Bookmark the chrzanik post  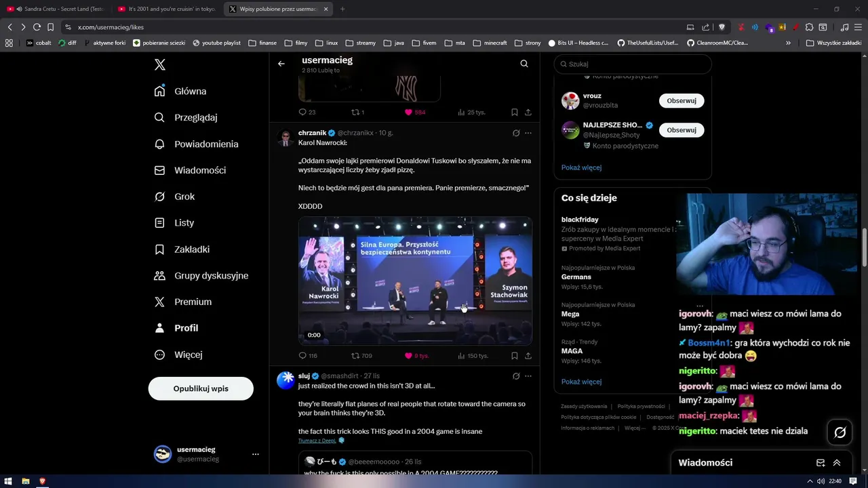515,356
